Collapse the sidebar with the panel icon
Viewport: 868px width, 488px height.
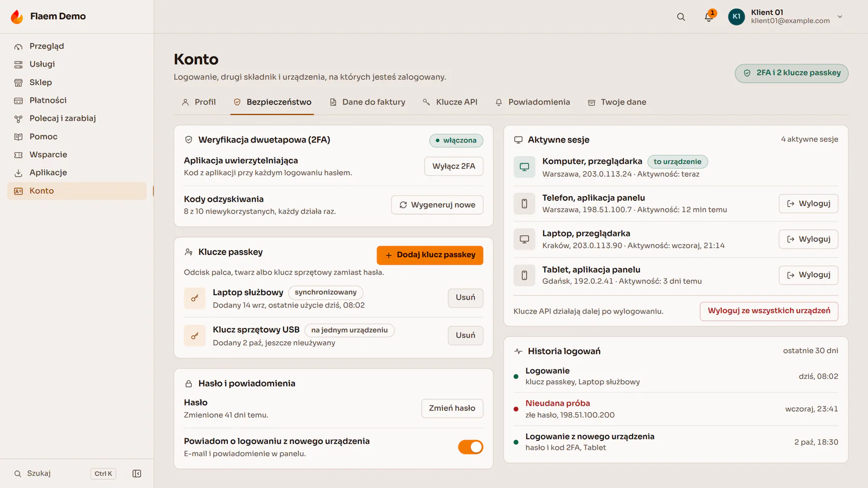click(137, 473)
